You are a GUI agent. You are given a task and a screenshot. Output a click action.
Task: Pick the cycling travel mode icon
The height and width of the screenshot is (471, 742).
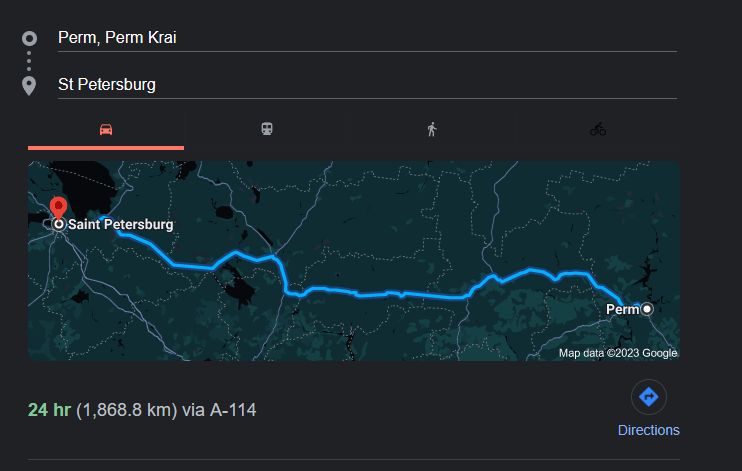click(x=598, y=130)
